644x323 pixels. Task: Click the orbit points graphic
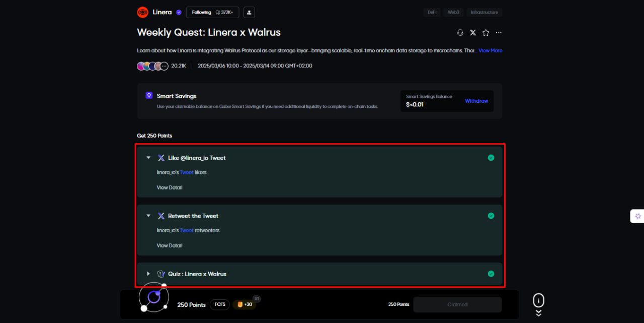click(x=153, y=297)
